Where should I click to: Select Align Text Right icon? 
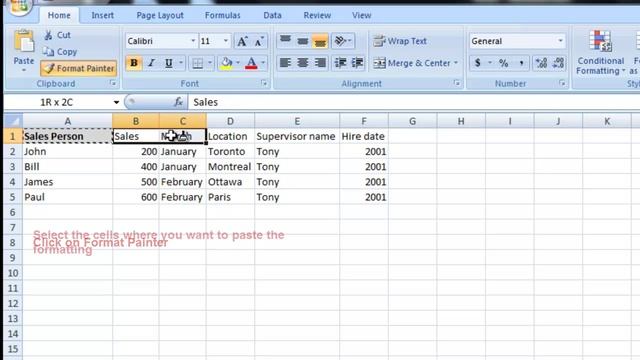(x=320, y=63)
